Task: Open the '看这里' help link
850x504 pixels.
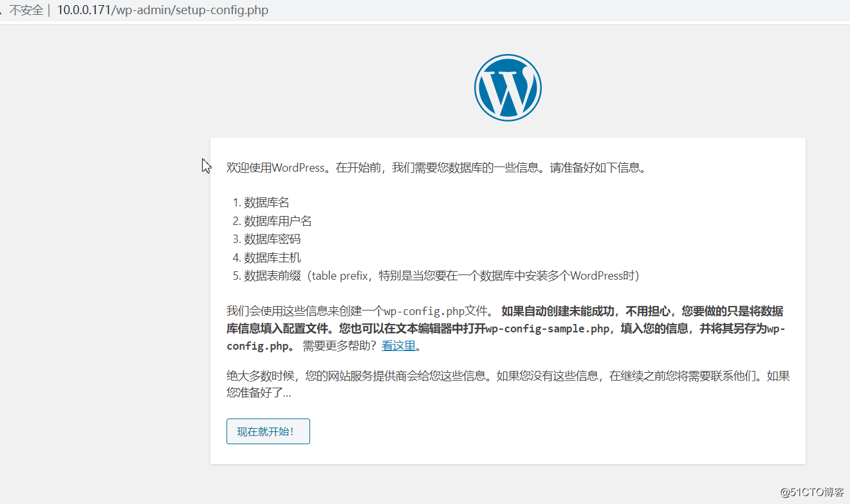Action: pyautogui.click(x=398, y=346)
